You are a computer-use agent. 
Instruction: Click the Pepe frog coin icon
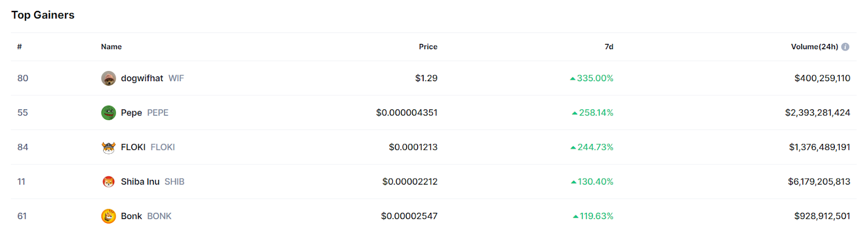pyautogui.click(x=108, y=113)
